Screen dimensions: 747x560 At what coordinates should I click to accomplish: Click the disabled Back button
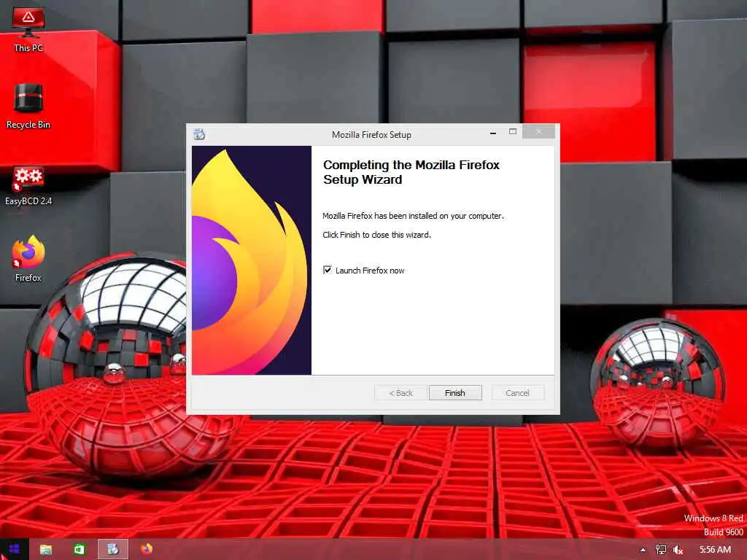[x=400, y=393]
